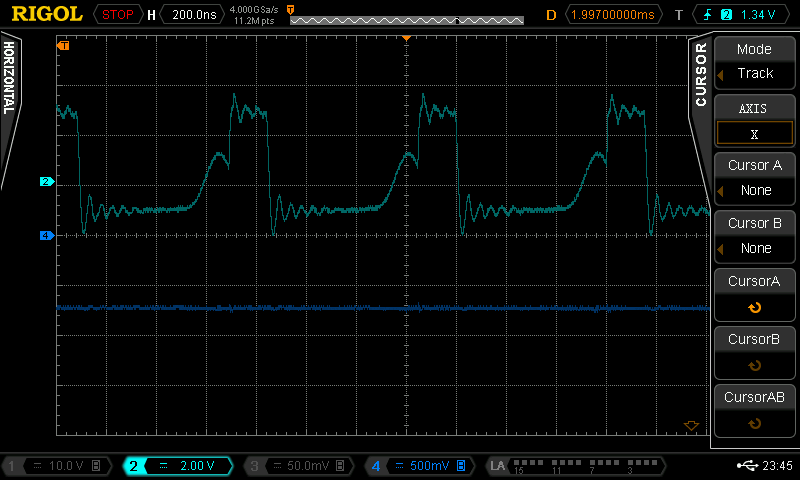Click the 23:45 clock display

pyautogui.click(x=778, y=466)
